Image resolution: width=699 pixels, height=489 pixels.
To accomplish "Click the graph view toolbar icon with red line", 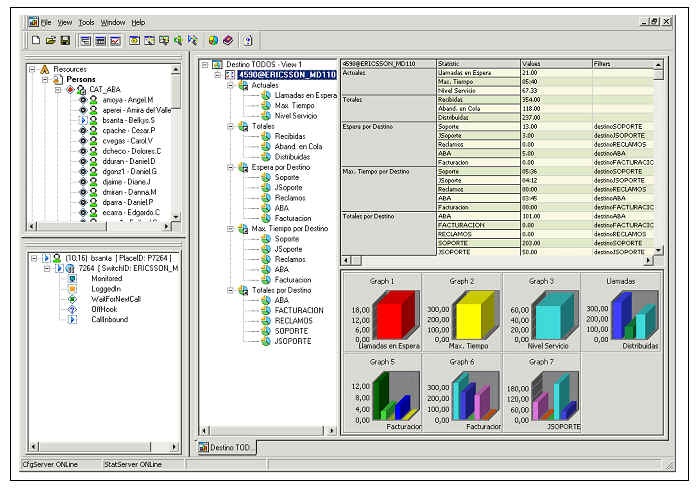I will 115,41.
